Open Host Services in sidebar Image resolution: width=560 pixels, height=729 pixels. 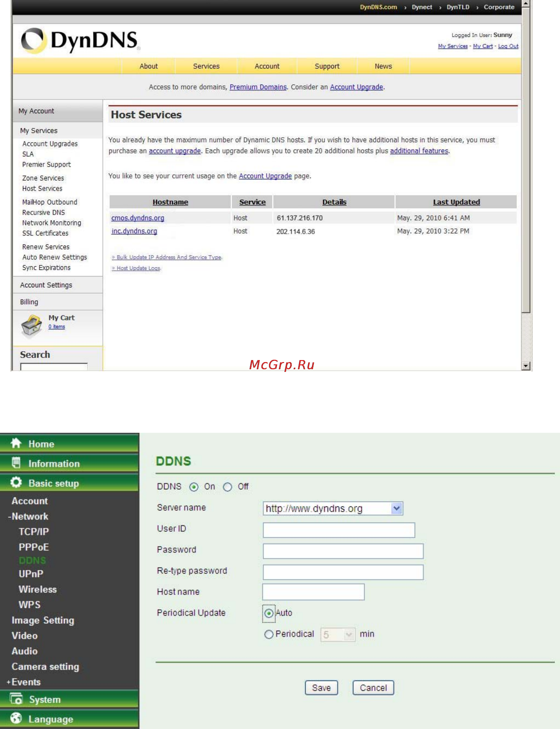click(42, 189)
